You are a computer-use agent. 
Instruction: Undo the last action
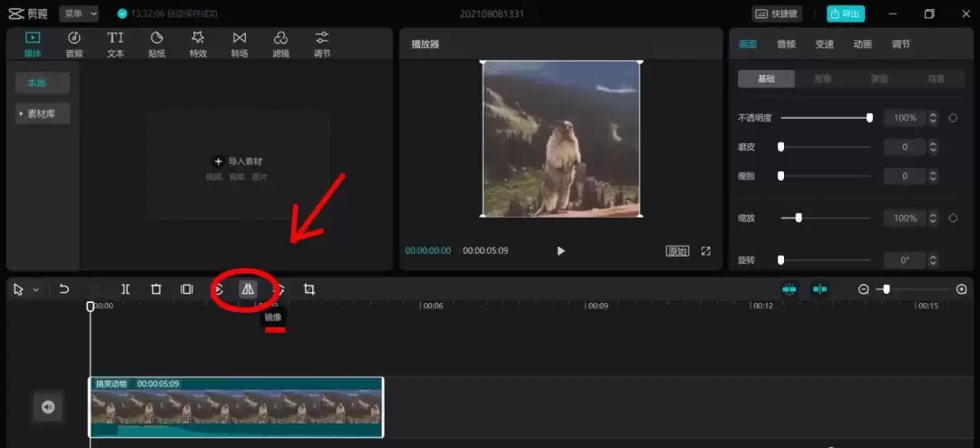tap(64, 289)
